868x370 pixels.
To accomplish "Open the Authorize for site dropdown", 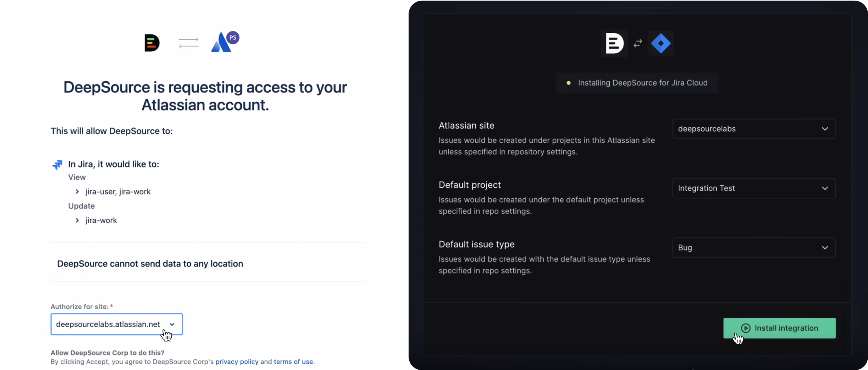I will [116, 324].
